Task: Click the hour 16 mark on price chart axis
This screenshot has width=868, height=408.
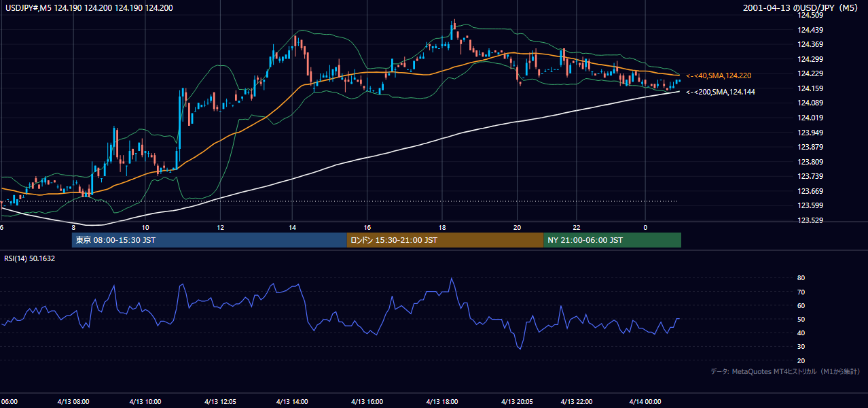Action: pyautogui.click(x=367, y=227)
